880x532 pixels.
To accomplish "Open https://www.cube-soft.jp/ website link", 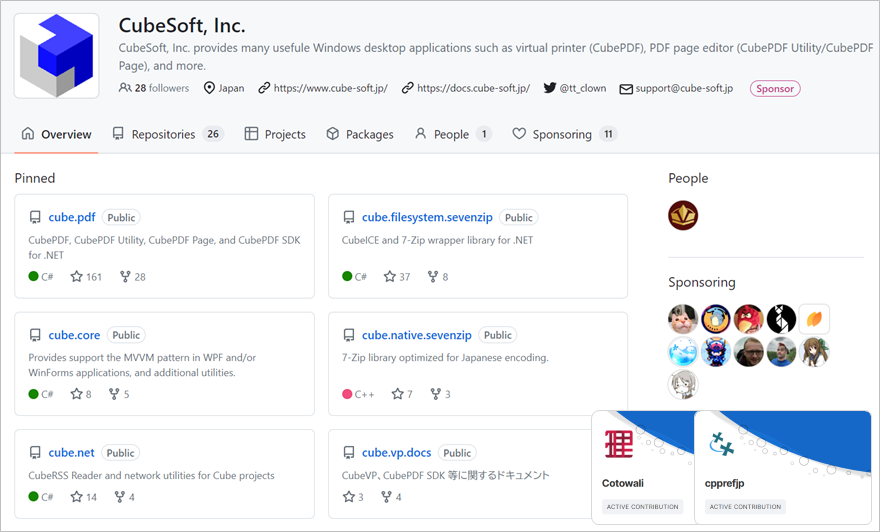I will pyautogui.click(x=330, y=88).
